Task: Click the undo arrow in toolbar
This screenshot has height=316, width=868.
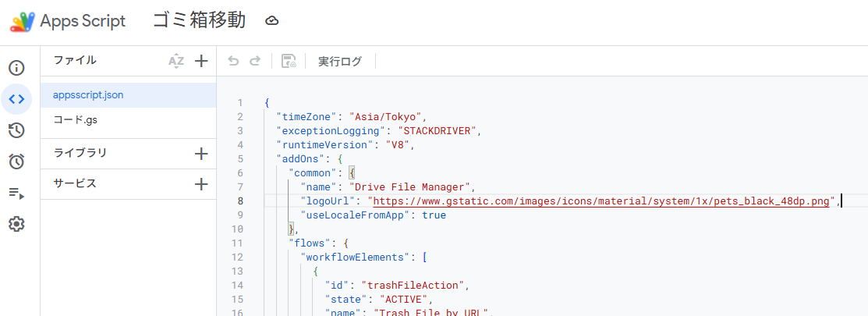Action: point(233,61)
